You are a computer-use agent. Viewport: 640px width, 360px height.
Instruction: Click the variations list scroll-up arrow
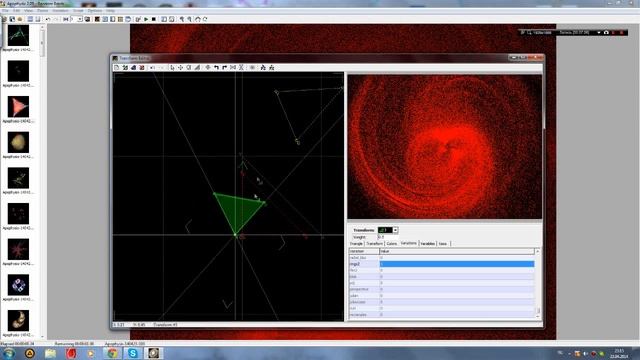pyautogui.click(x=538, y=251)
